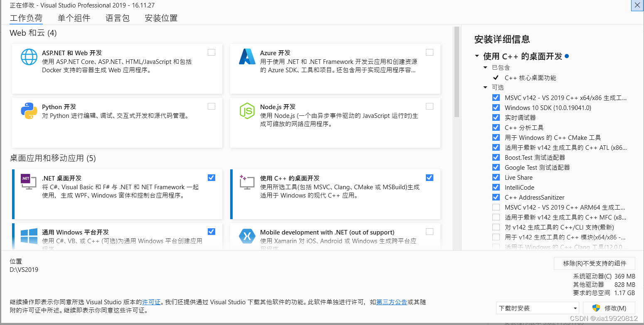Uncheck the .NET desktop development workload
This screenshot has height=325, width=644.
click(211, 178)
